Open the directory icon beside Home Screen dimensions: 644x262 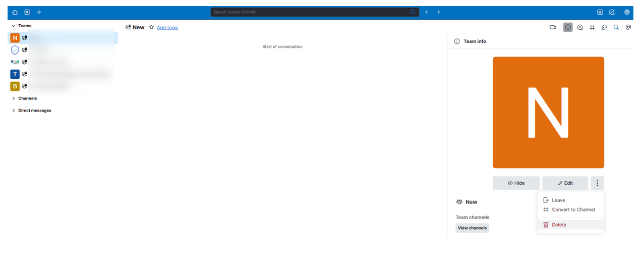click(x=27, y=12)
